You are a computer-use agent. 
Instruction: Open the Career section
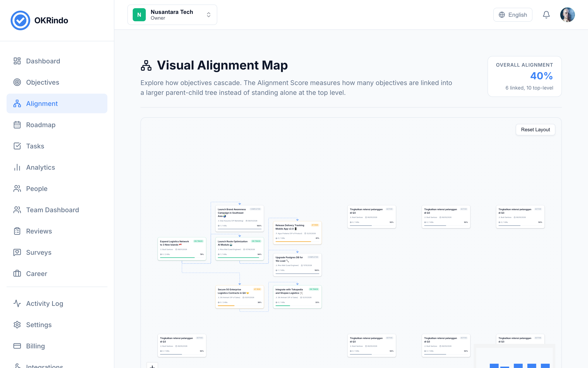tap(57, 274)
